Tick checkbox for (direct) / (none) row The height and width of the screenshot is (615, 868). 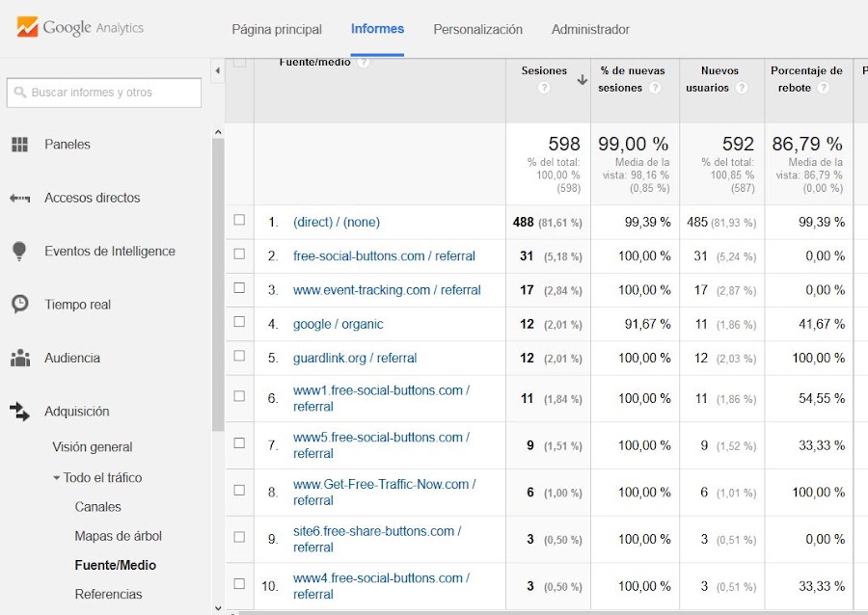tap(239, 220)
